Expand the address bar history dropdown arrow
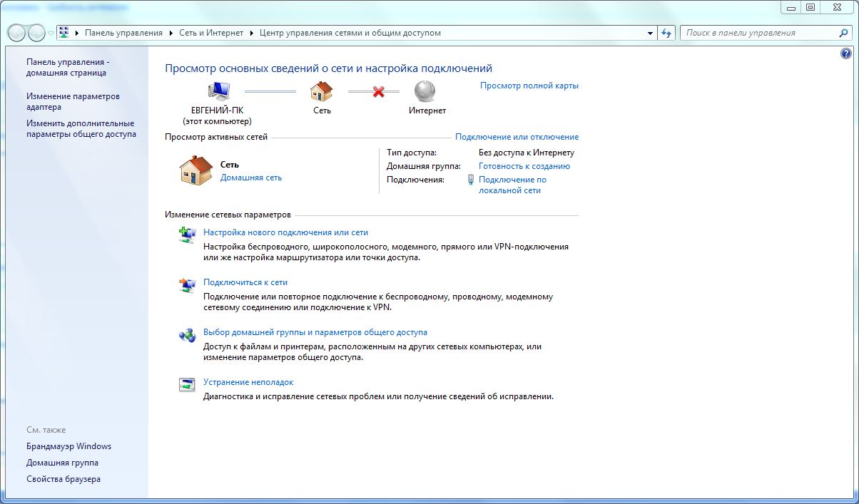The height and width of the screenshot is (504, 859). pyautogui.click(x=650, y=33)
